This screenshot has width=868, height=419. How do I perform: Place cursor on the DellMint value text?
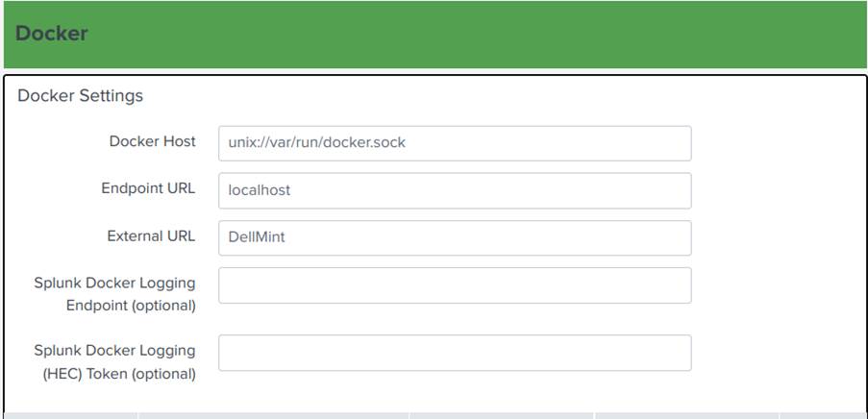coord(257,237)
